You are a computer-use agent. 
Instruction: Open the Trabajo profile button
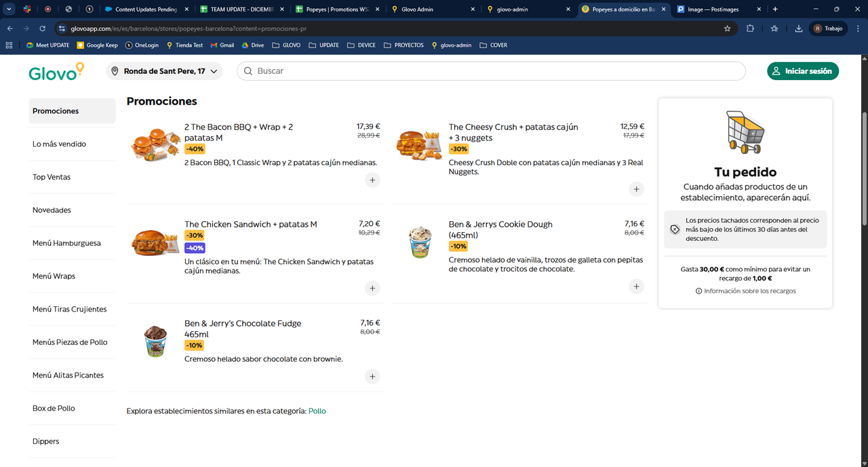pos(828,29)
